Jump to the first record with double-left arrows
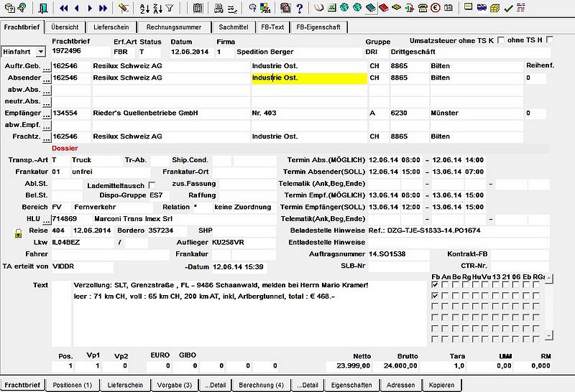Image resolution: width=575 pixels, height=392 pixels. (64, 8)
